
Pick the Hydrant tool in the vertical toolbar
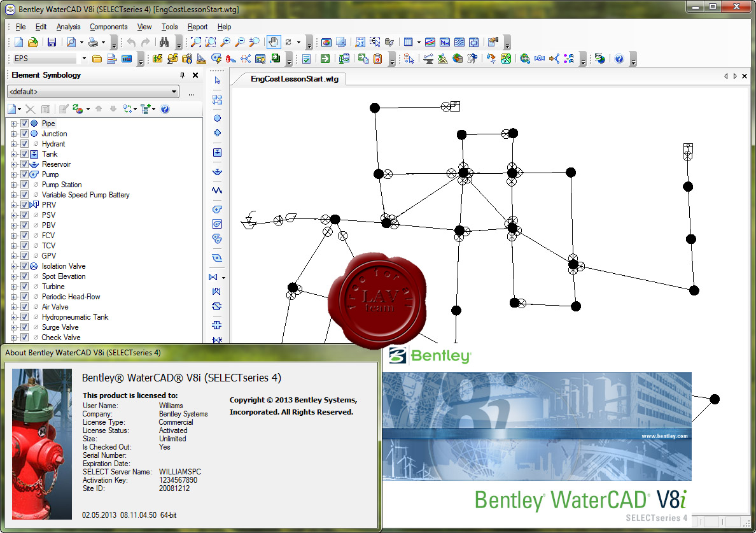click(x=218, y=132)
